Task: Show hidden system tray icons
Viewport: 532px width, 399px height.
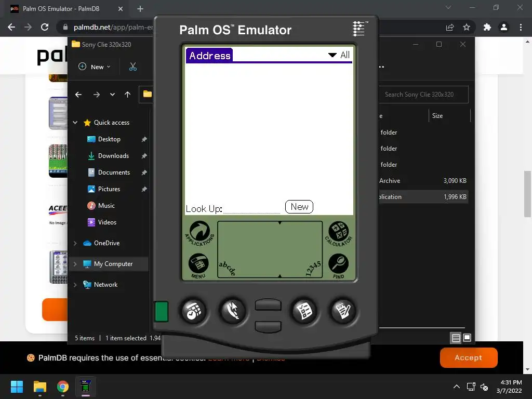Action: pyautogui.click(x=457, y=387)
